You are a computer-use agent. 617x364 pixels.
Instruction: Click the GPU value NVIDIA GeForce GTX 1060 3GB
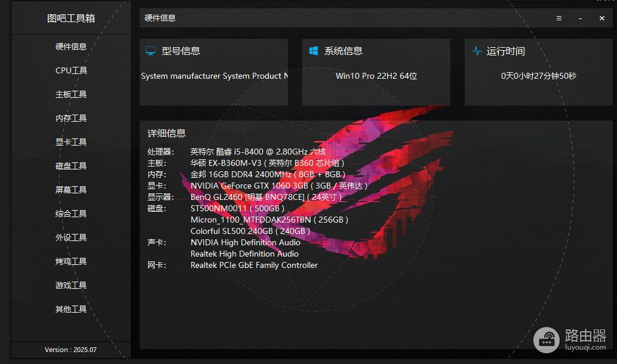[x=249, y=186]
